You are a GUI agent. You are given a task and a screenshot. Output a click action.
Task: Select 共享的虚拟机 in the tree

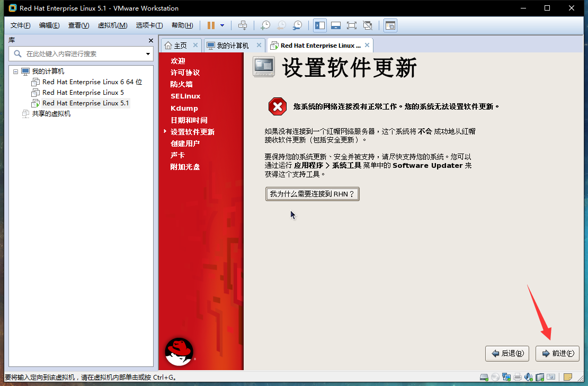[x=51, y=113]
